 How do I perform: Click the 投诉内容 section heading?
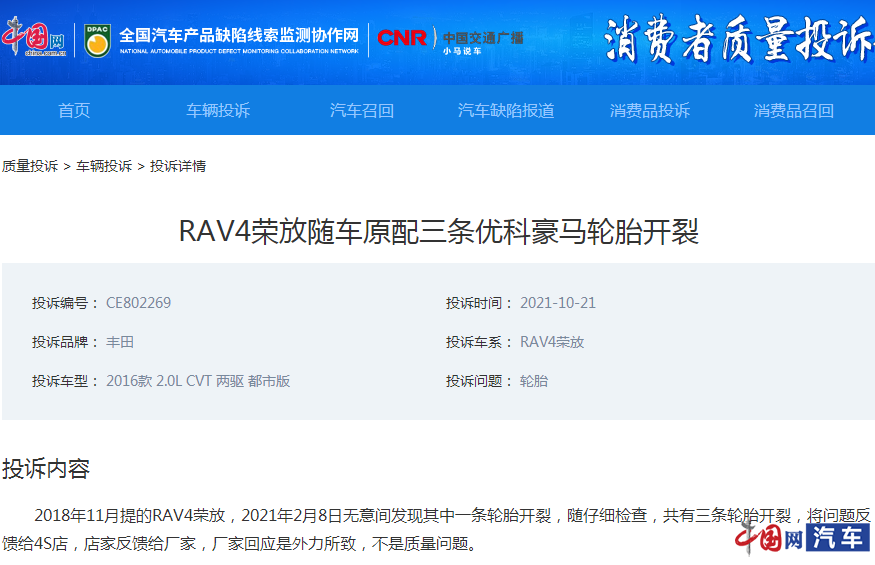tap(46, 469)
